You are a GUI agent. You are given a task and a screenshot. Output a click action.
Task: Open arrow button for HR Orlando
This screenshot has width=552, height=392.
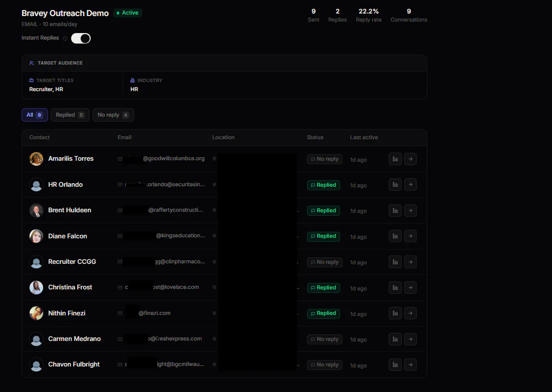[x=410, y=185]
